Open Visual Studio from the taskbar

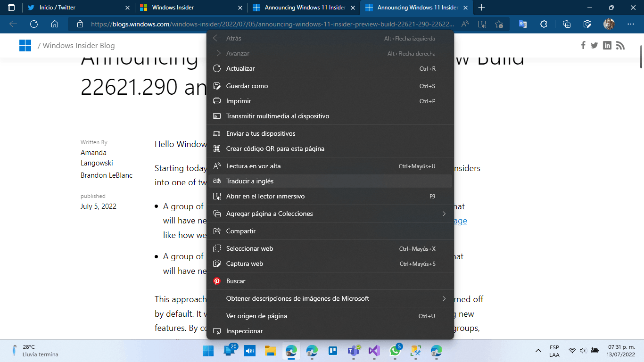(x=374, y=351)
